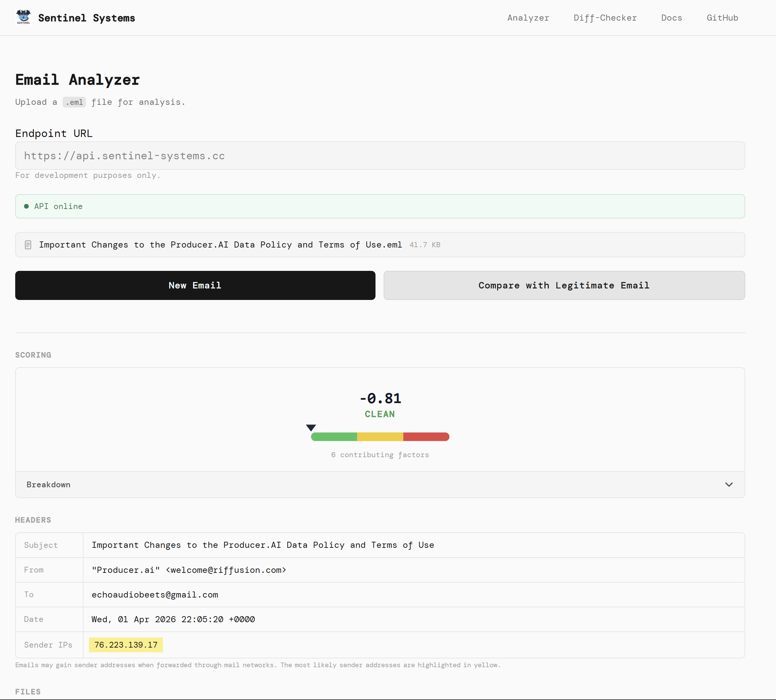Click the 'Endpoint URL' field label
Image resolution: width=776 pixels, height=700 pixels.
pyautogui.click(x=54, y=134)
